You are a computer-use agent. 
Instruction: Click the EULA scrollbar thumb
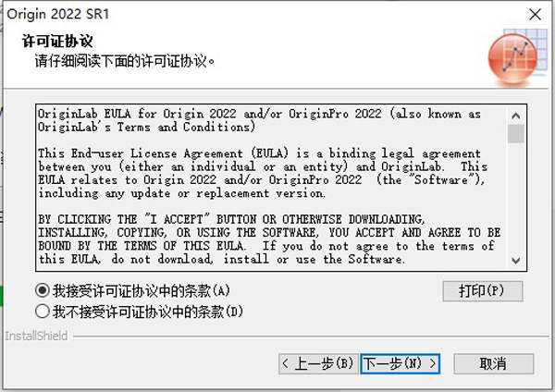516,134
